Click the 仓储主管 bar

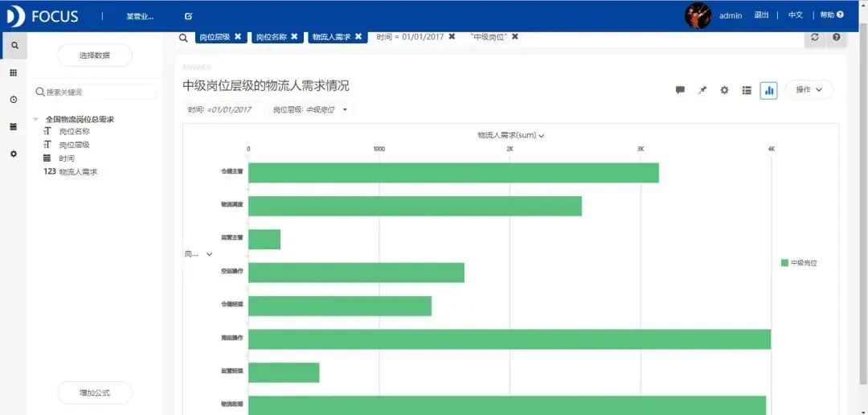pos(453,173)
